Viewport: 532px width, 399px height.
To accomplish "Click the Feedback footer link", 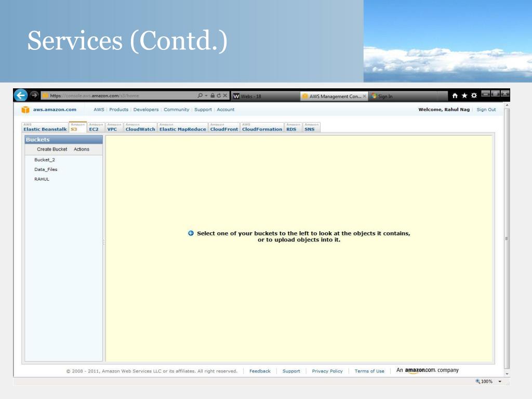I will coord(260,371).
